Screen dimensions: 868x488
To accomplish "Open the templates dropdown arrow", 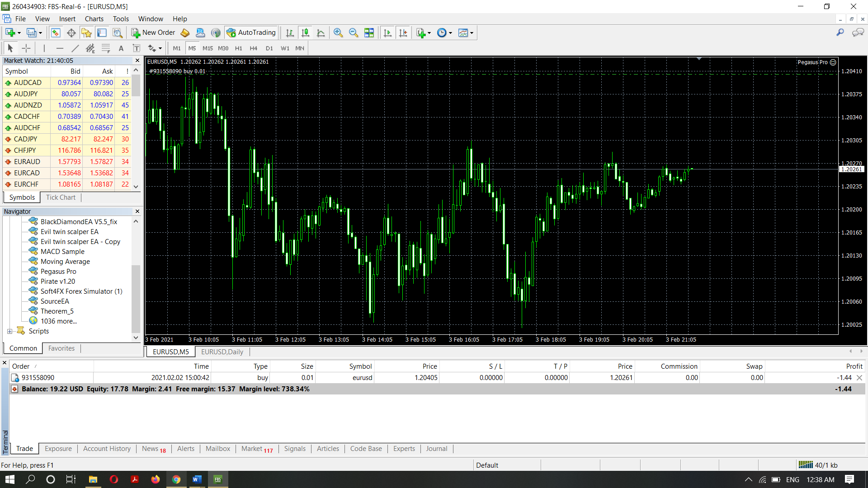I will pos(472,33).
